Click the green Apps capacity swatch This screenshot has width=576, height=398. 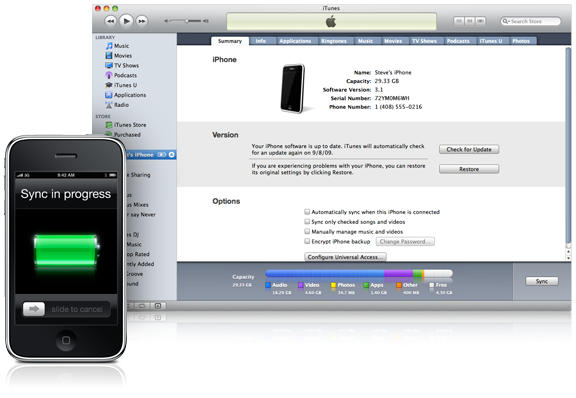pyautogui.click(x=366, y=285)
